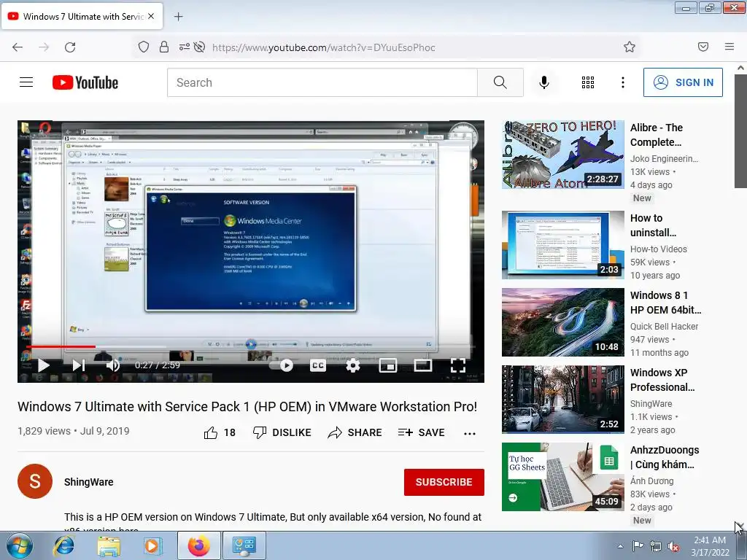Click the page vertical scrollbar thumb
747x560 pixels.
[x=740, y=131]
